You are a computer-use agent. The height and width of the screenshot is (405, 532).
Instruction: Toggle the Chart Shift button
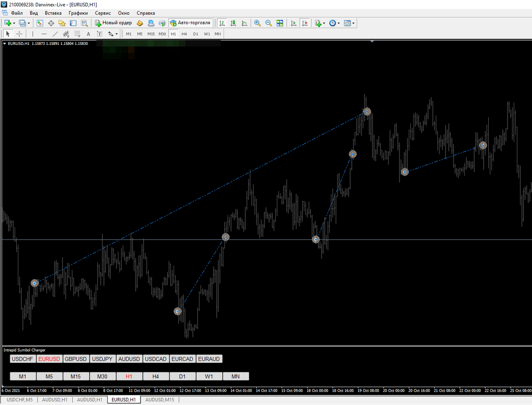click(305, 23)
